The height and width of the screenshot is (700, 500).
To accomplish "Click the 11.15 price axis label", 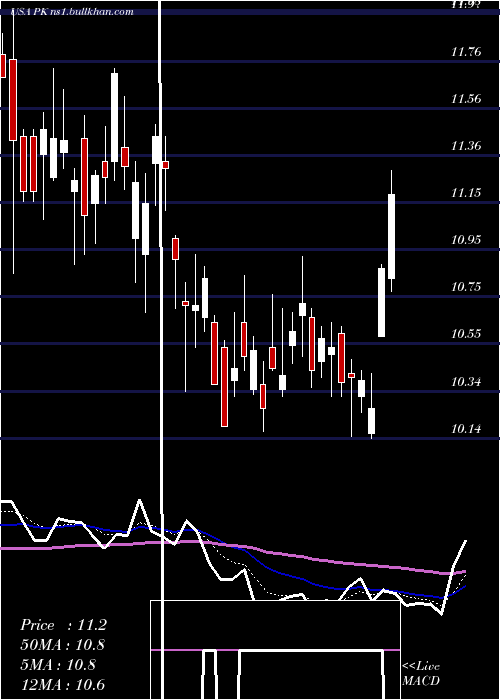I will [x=466, y=193].
